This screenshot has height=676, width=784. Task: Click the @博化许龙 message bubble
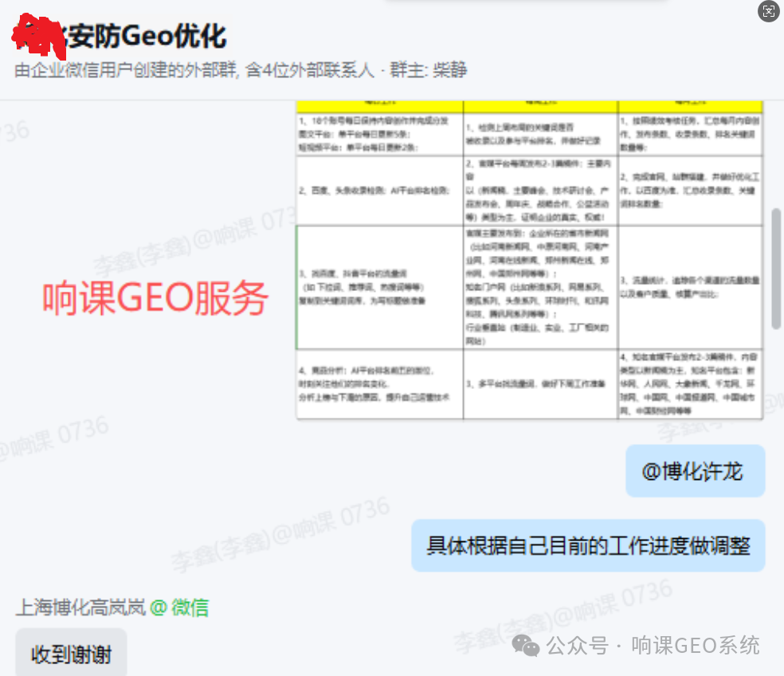click(695, 471)
